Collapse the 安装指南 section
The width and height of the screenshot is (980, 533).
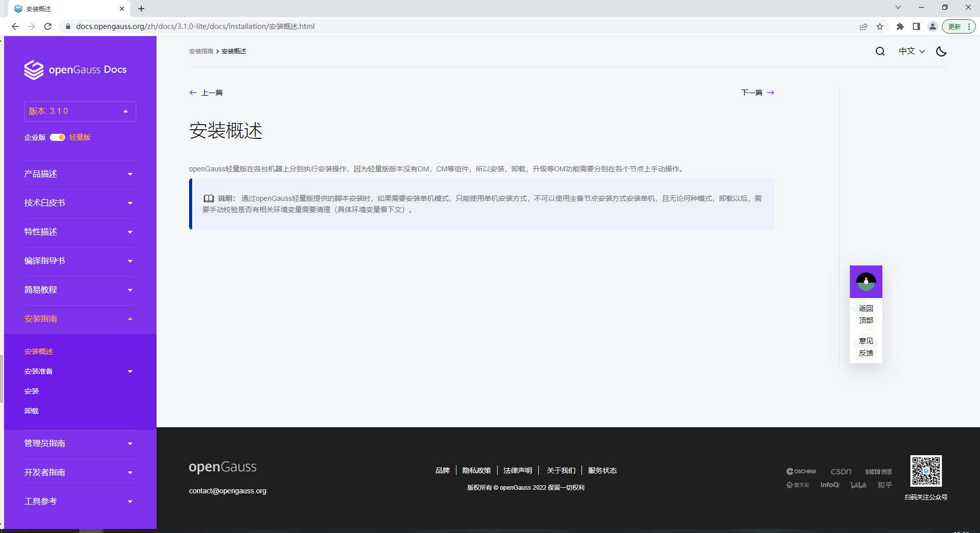click(80, 319)
